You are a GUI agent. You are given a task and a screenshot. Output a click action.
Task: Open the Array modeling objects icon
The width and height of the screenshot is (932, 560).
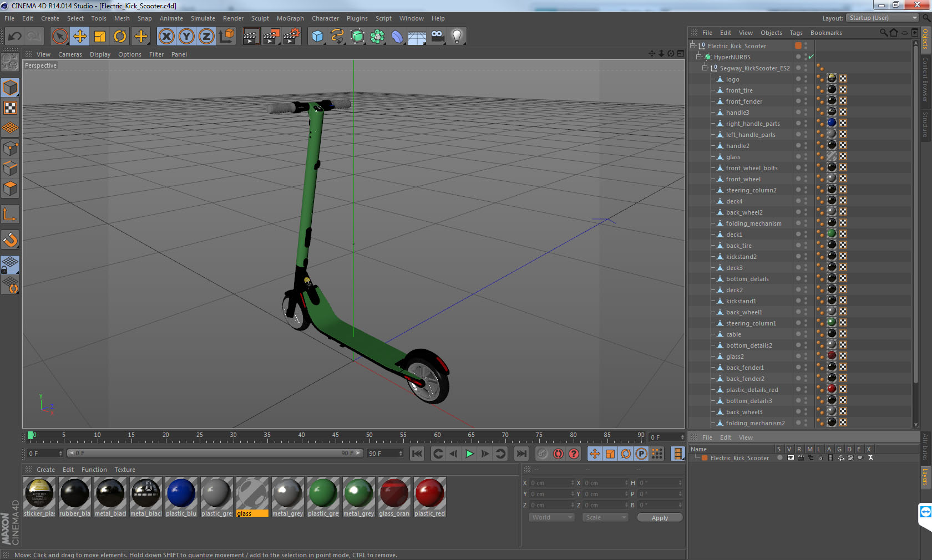click(x=377, y=37)
